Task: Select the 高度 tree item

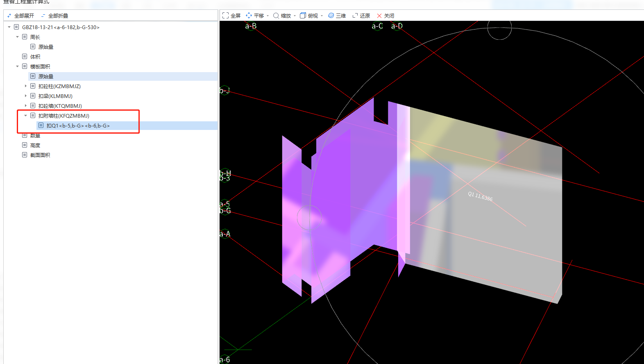Action: pos(35,145)
